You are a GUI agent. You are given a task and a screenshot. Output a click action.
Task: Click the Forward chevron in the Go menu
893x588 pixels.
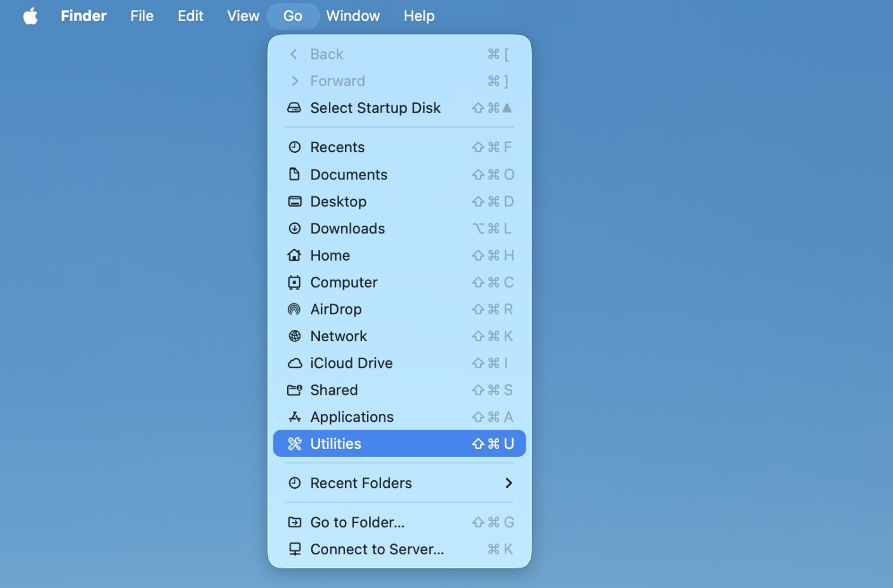pyautogui.click(x=294, y=81)
